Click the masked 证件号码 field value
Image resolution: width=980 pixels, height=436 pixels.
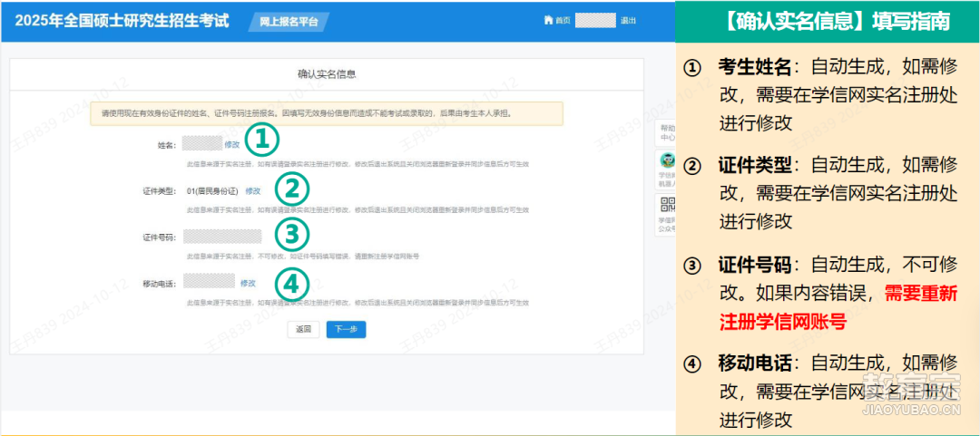click(x=222, y=237)
